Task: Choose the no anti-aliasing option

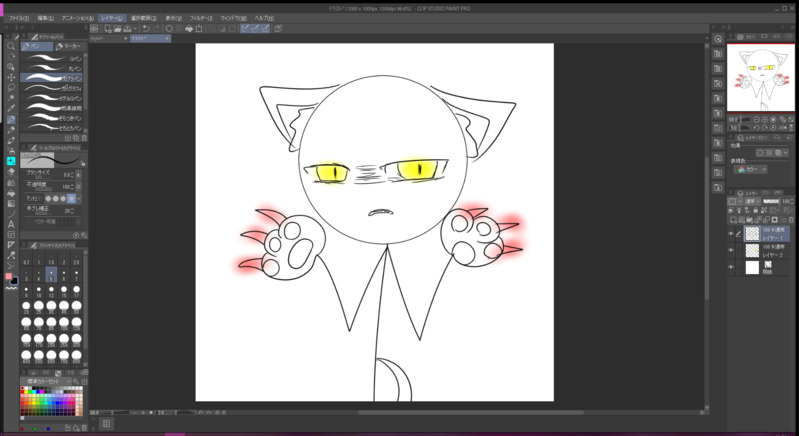Action: (x=48, y=198)
